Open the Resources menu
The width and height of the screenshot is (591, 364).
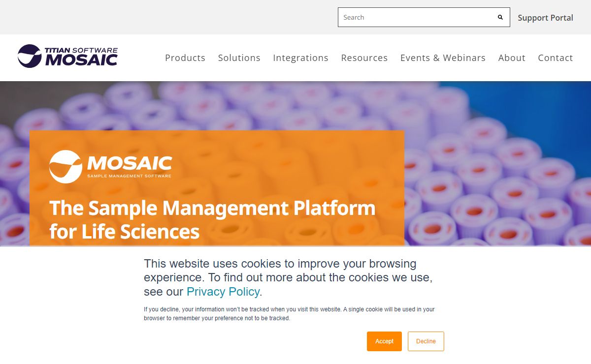[364, 58]
